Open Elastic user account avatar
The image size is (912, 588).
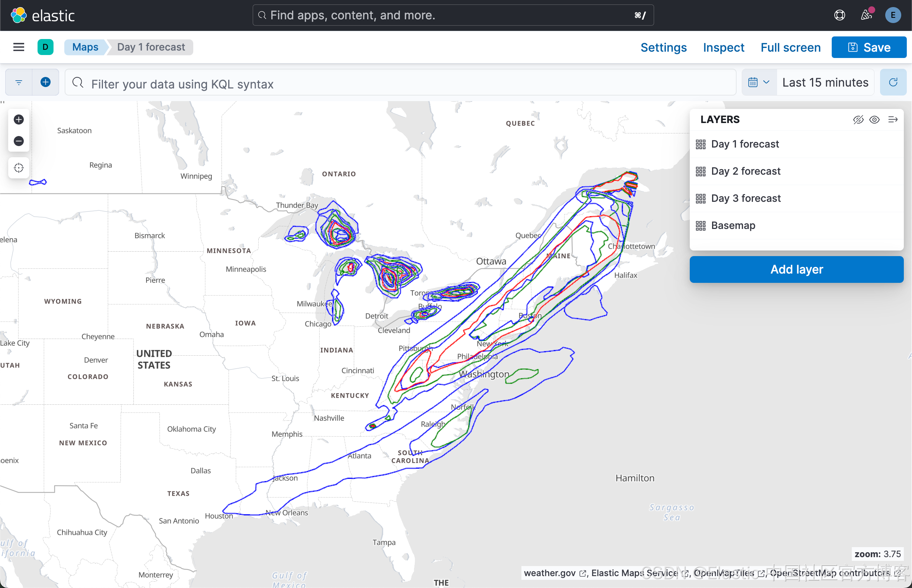coord(893,15)
